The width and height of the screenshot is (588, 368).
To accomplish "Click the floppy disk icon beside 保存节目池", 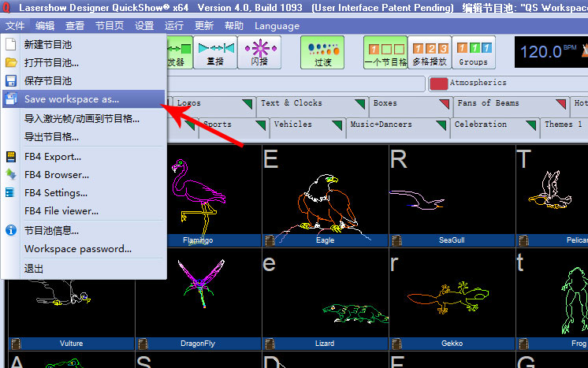I will tap(11, 80).
